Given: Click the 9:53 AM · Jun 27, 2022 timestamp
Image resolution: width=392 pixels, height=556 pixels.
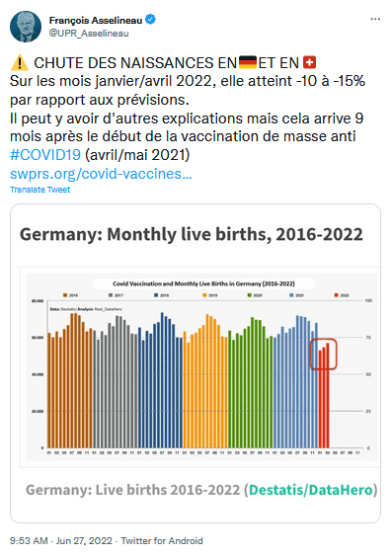Looking at the screenshot, I should (61, 541).
